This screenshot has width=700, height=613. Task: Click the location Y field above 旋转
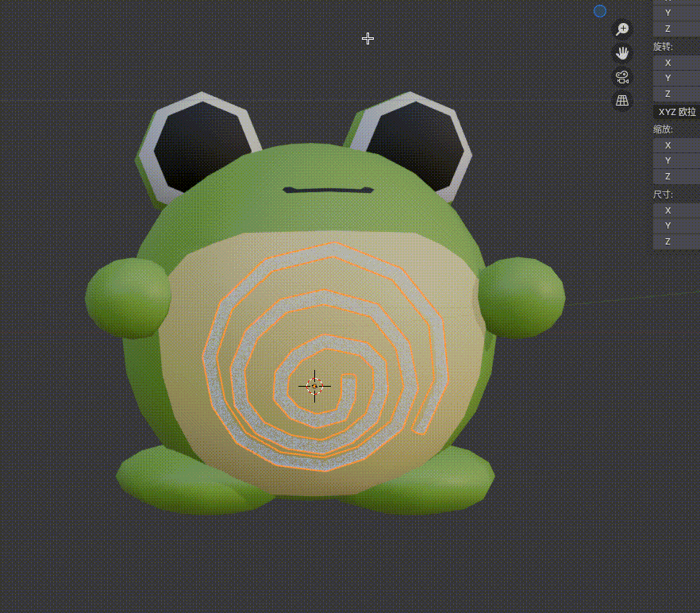click(676, 13)
